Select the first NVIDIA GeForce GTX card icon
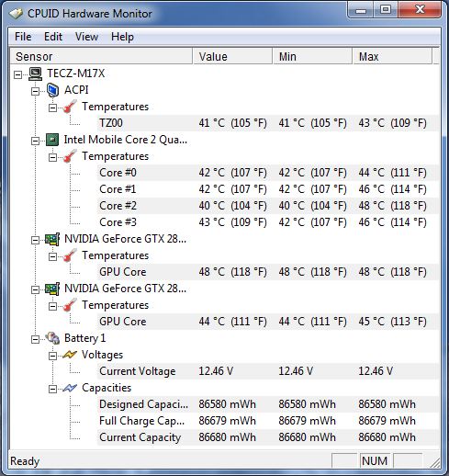Viewport: 449px width, 476px height. 52,239
